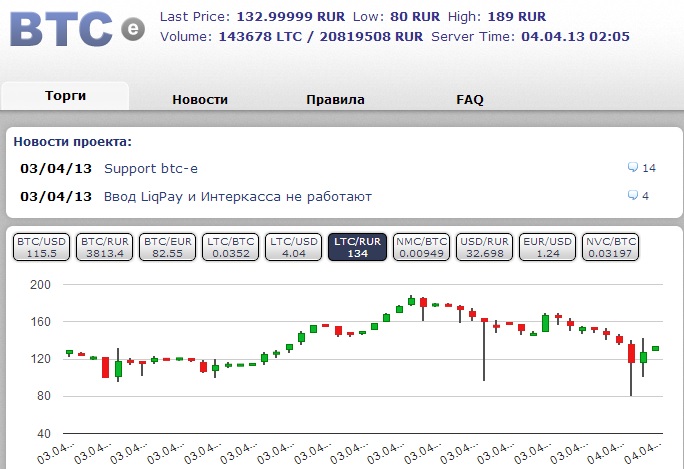
Task: Click Last Price value 132.99999 RUR
Action: [291, 17]
